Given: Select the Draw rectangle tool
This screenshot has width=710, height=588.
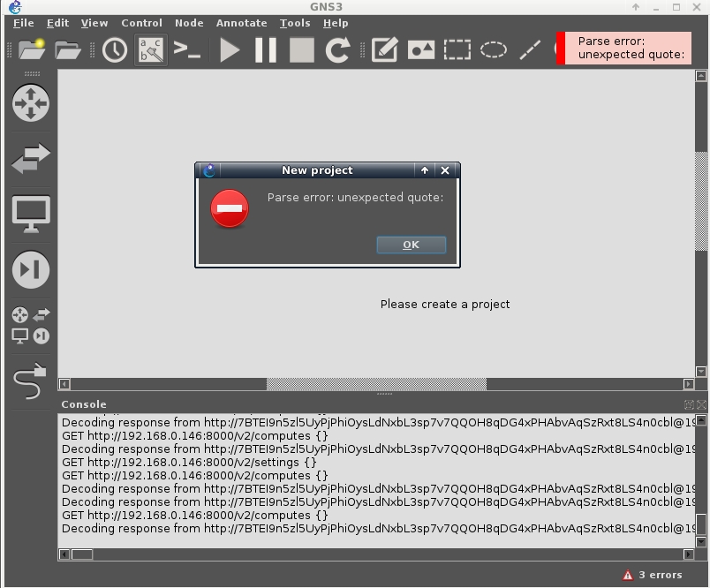Looking at the screenshot, I should 457,49.
